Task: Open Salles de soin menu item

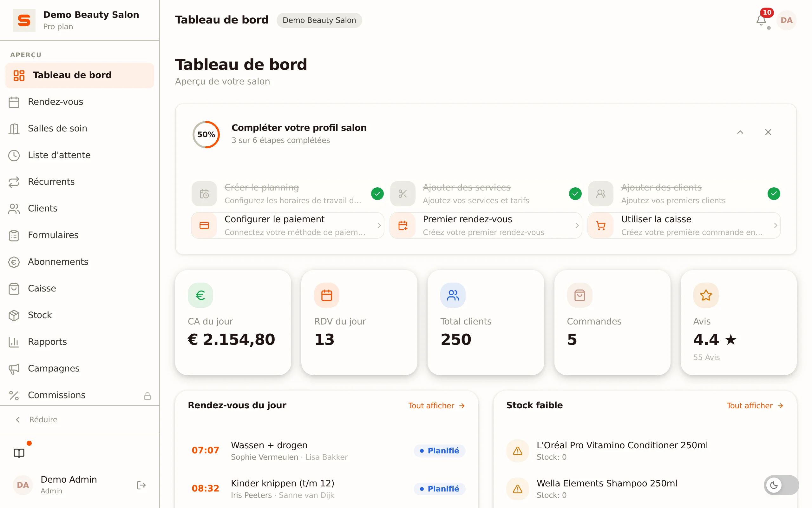Action: [x=80, y=128]
